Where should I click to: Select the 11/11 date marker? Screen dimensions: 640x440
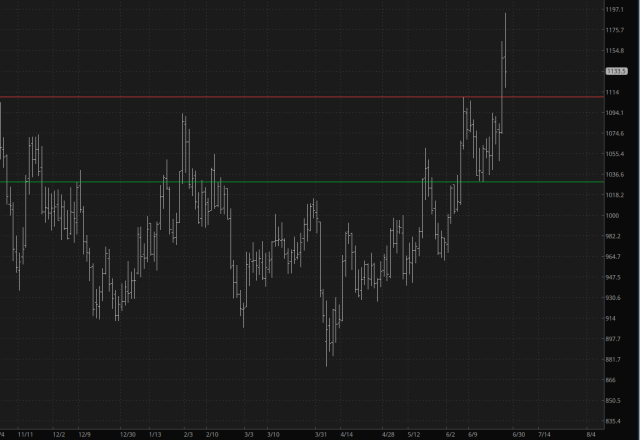pyautogui.click(x=26, y=435)
